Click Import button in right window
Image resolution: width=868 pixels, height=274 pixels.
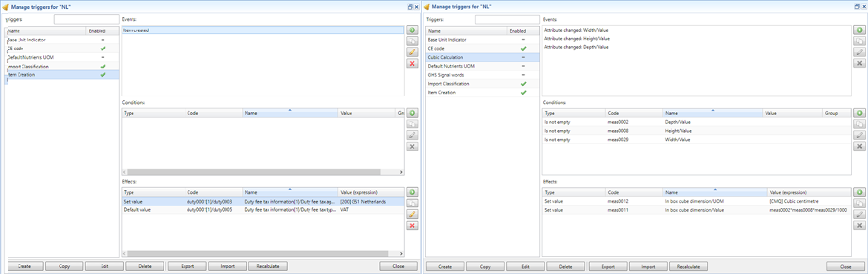click(x=648, y=267)
